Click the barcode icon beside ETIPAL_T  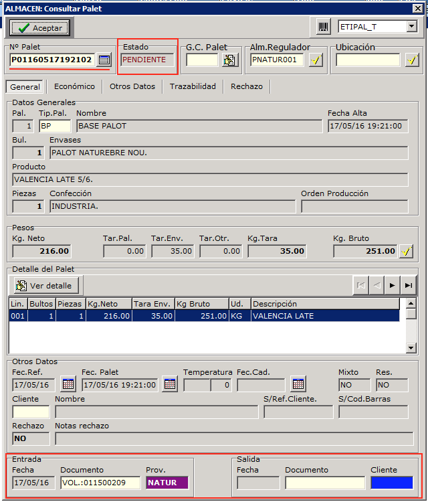[324, 27]
